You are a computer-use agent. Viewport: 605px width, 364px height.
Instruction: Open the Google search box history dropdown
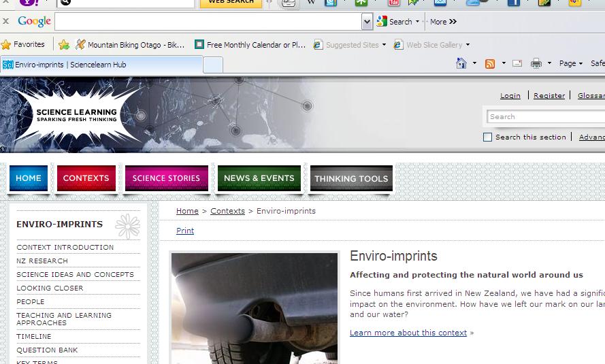[x=367, y=22]
